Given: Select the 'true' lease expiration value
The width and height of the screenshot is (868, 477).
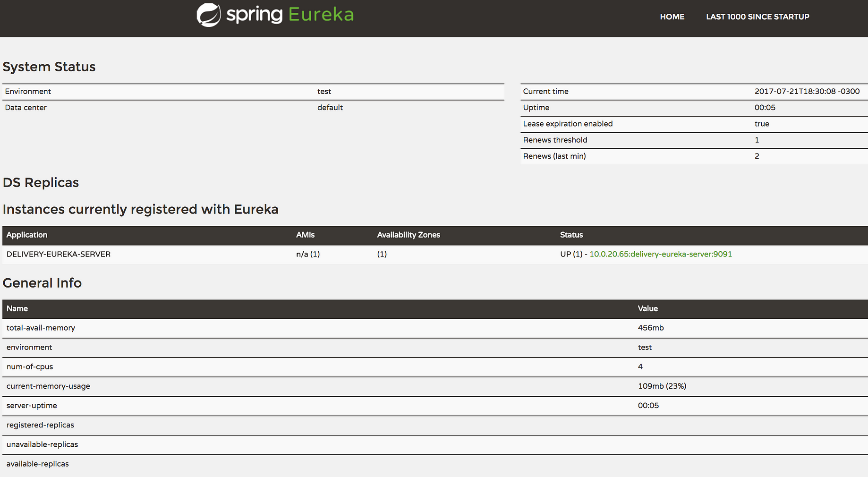Looking at the screenshot, I should coord(762,124).
